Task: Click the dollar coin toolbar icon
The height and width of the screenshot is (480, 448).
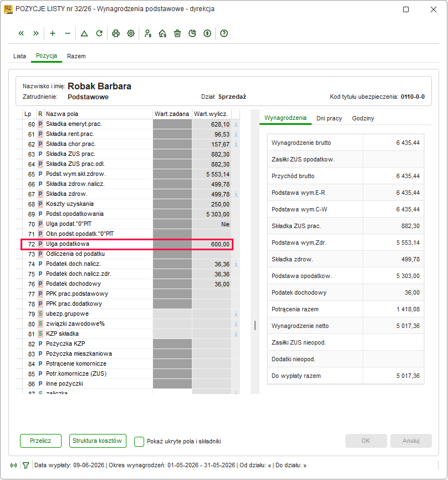Action: 207,33
